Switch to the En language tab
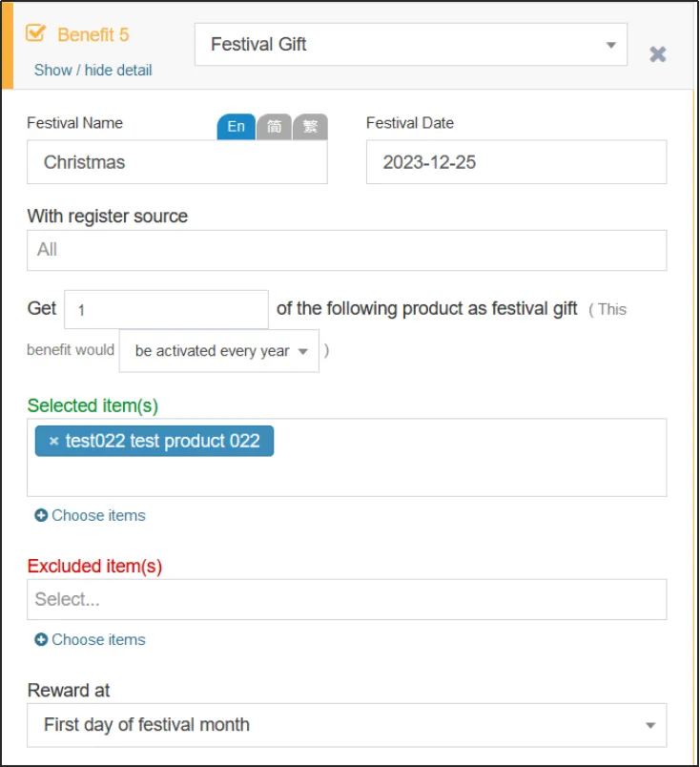 click(236, 127)
